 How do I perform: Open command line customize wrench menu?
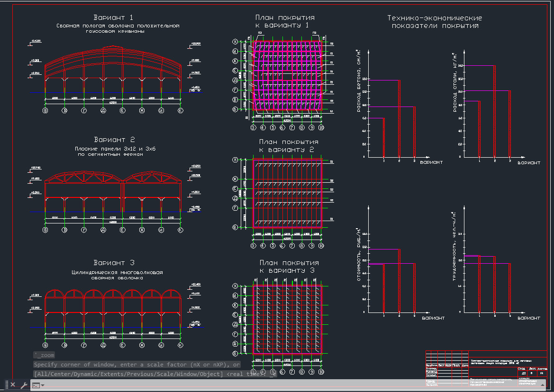(23, 385)
